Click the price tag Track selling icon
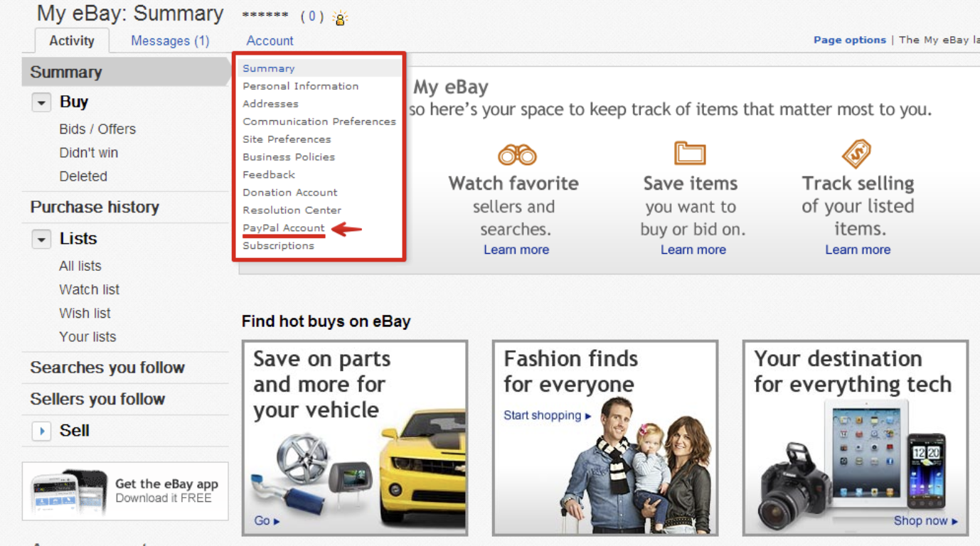The width and height of the screenshot is (980, 546). click(856, 154)
